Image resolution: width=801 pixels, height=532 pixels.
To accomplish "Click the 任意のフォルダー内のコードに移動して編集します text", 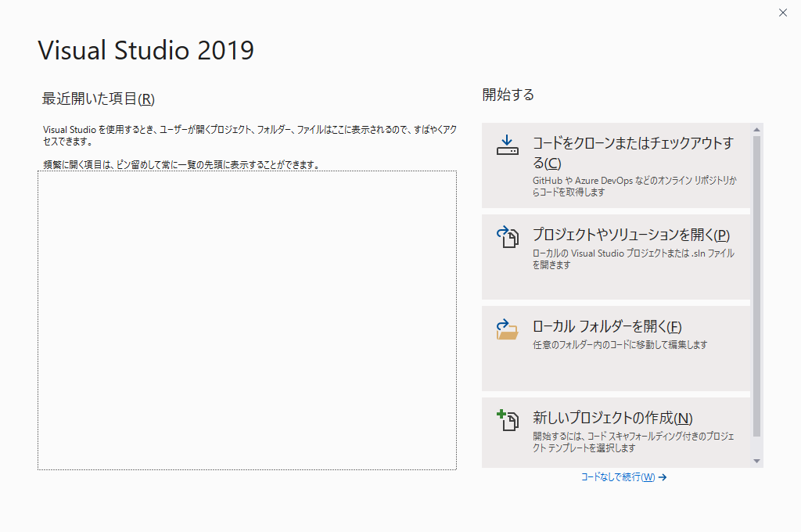I will [620, 345].
